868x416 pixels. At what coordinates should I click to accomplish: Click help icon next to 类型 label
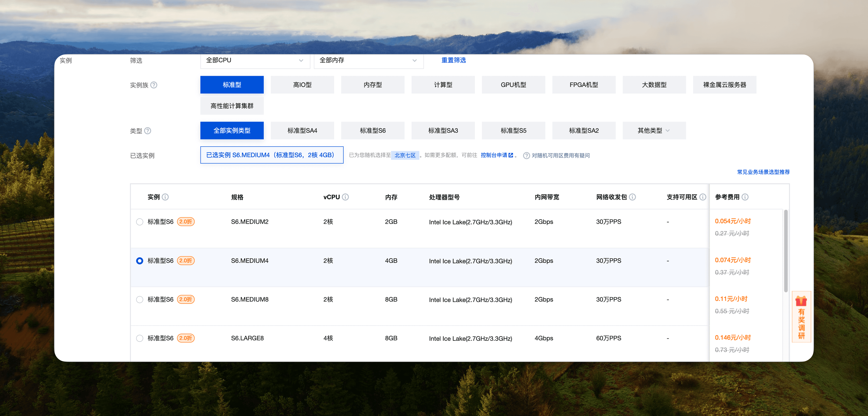[x=148, y=131]
